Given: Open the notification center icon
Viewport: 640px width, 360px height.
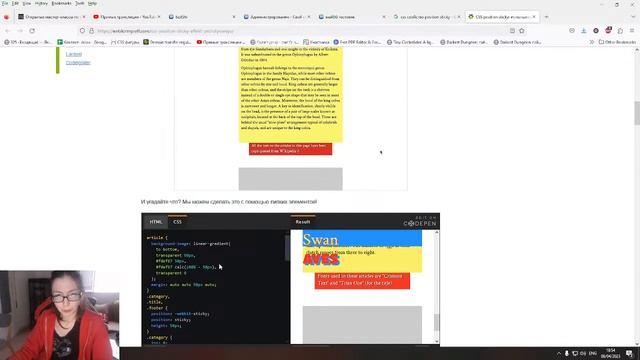Looking at the screenshot, I should (x=630, y=353).
